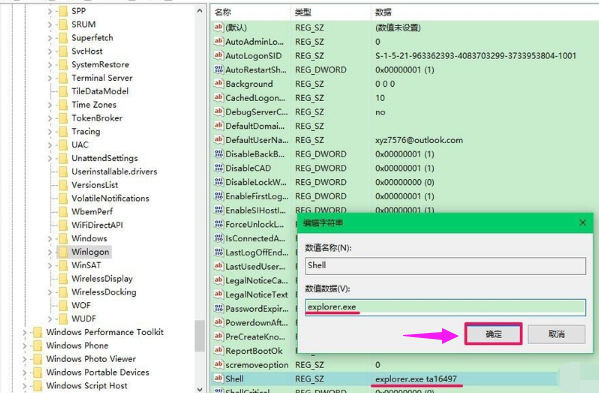Click the DWORD icon of AutoRestartShell value

(219, 70)
